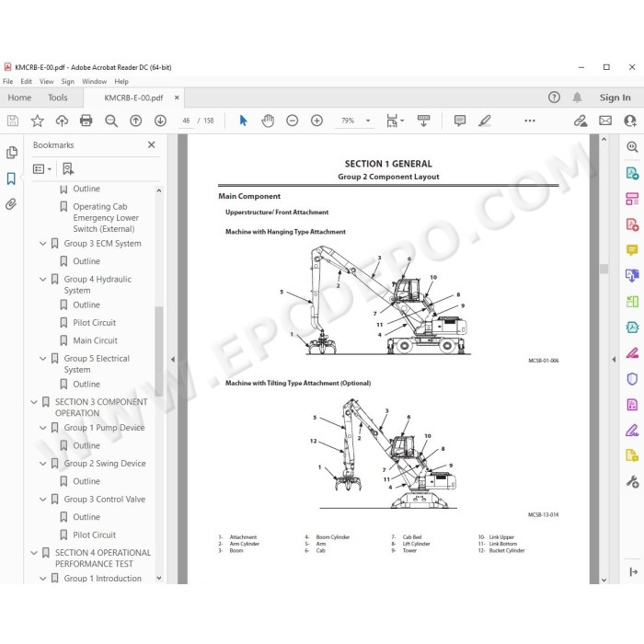Click Sign In

click(x=615, y=98)
